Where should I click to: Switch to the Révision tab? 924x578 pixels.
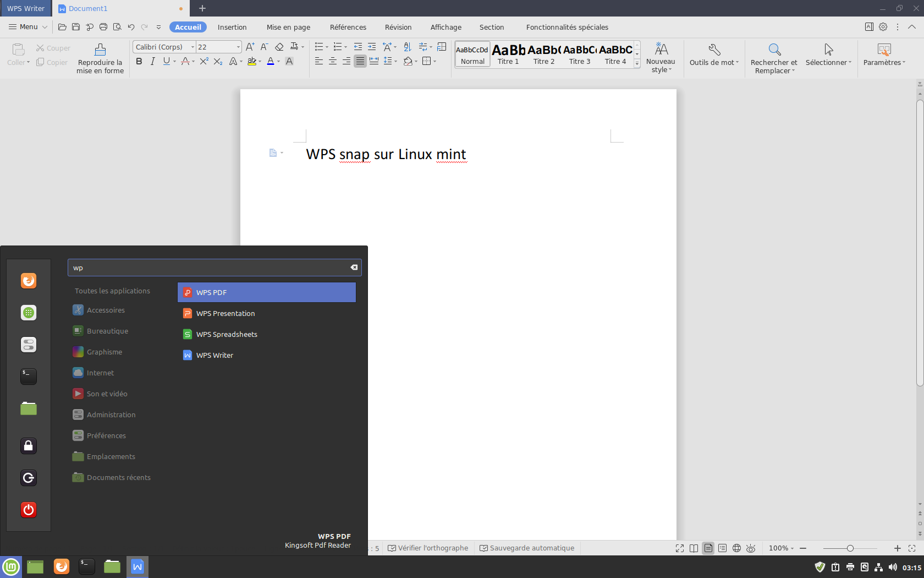[x=398, y=27]
